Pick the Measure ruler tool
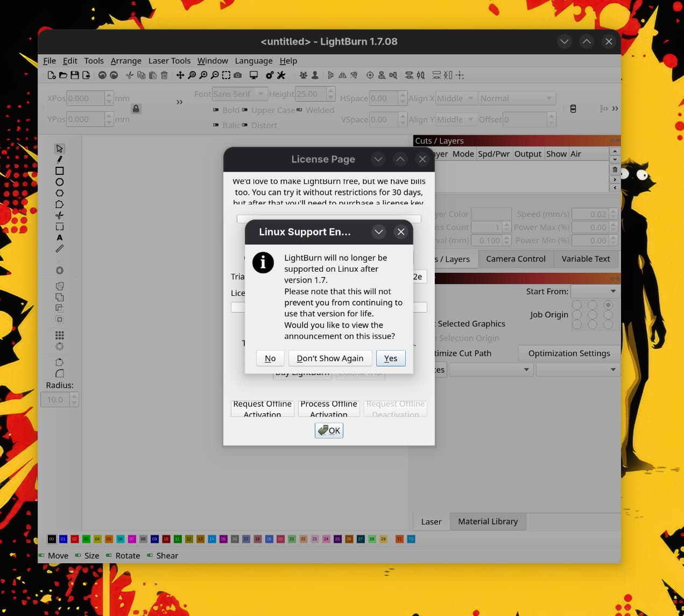The image size is (684, 616). point(60,249)
